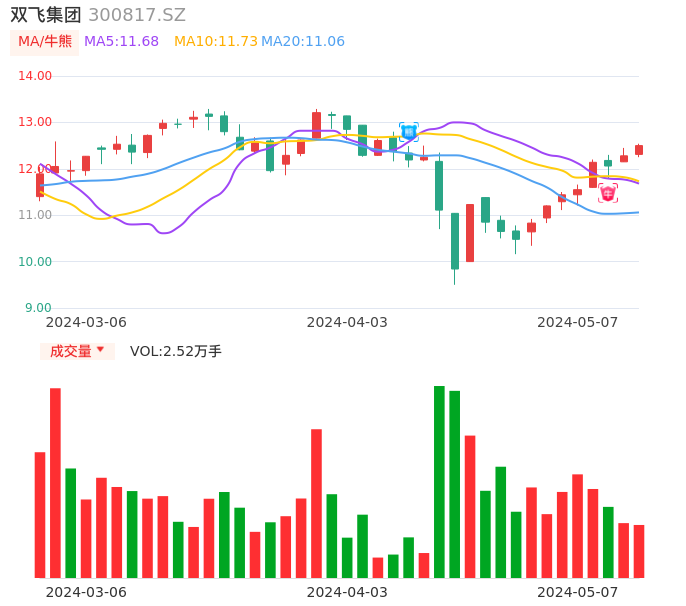The image size is (686, 606).
Task: Click the 双飞集团 stock name
Action: coord(46,15)
